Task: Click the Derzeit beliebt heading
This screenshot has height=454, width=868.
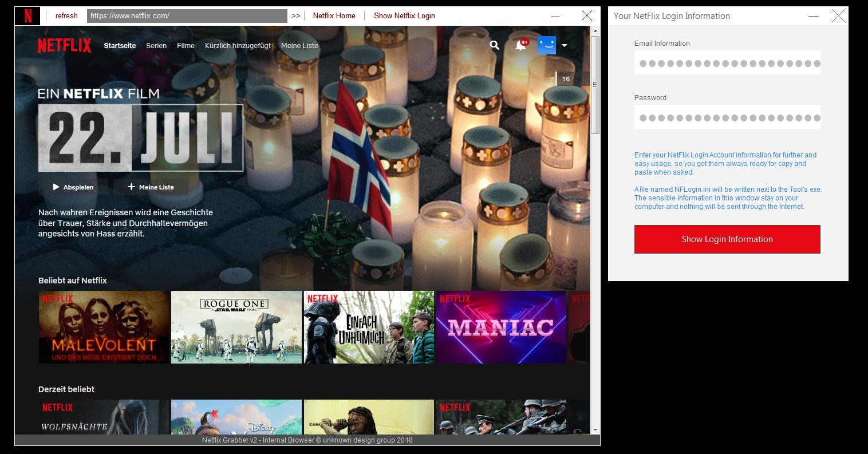Action: pos(66,389)
